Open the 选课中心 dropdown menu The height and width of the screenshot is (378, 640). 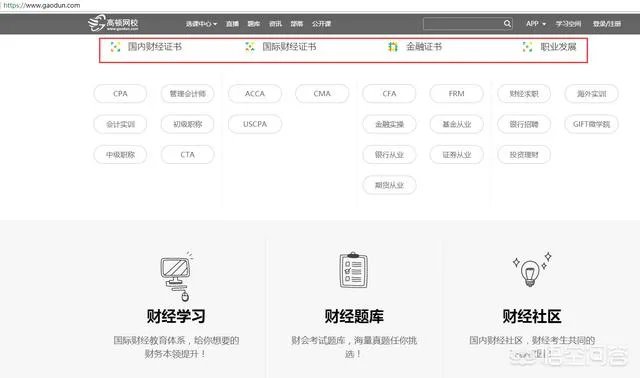[x=201, y=24]
